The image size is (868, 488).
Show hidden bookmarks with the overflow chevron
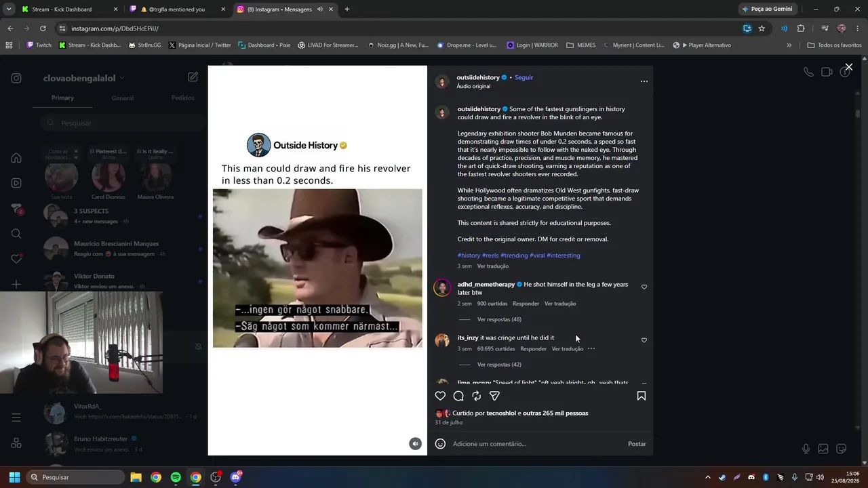coord(789,45)
